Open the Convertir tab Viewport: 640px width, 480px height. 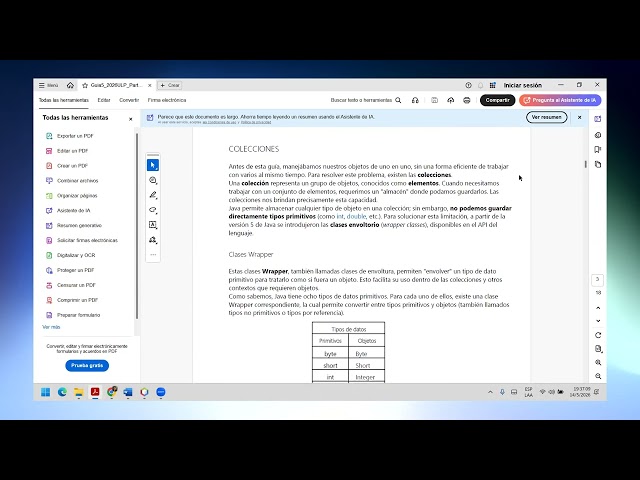(129, 100)
